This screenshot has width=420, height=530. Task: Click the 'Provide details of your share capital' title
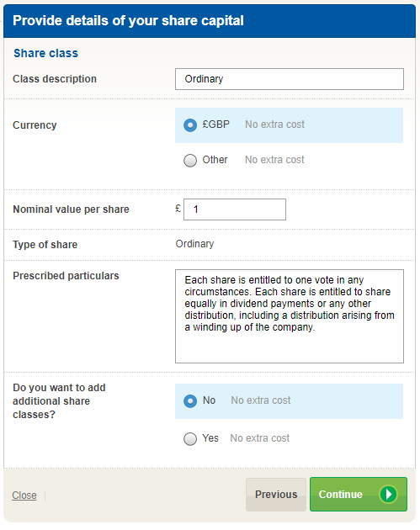click(128, 21)
